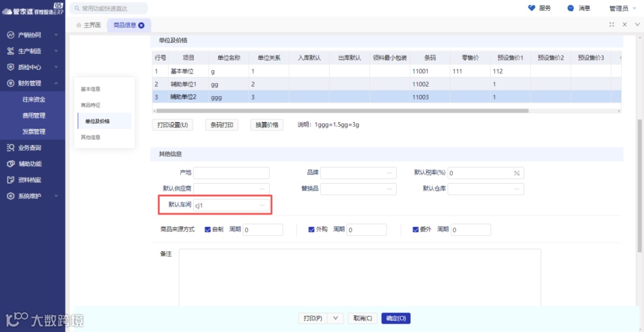Click the 生产制造 sidebar icon
Image resolution: width=644 pixels, height=332 pixels.
click(11, 51)
